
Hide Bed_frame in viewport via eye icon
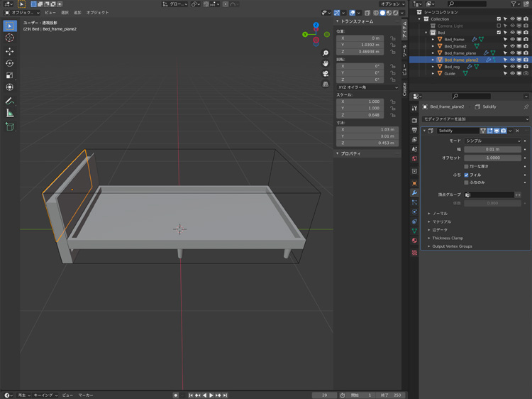pyautogui.click(x=512, y=39)
